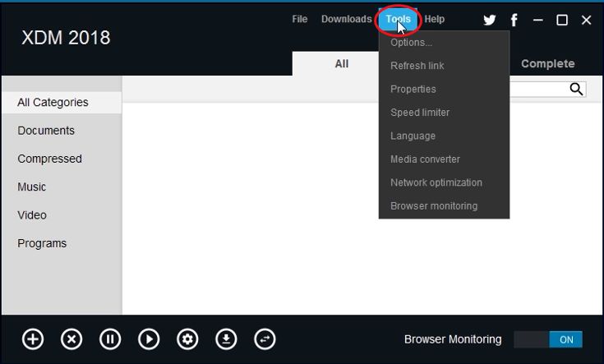Open the Twitter bird icon
604x364 pixels.
[x=490, y=20]
